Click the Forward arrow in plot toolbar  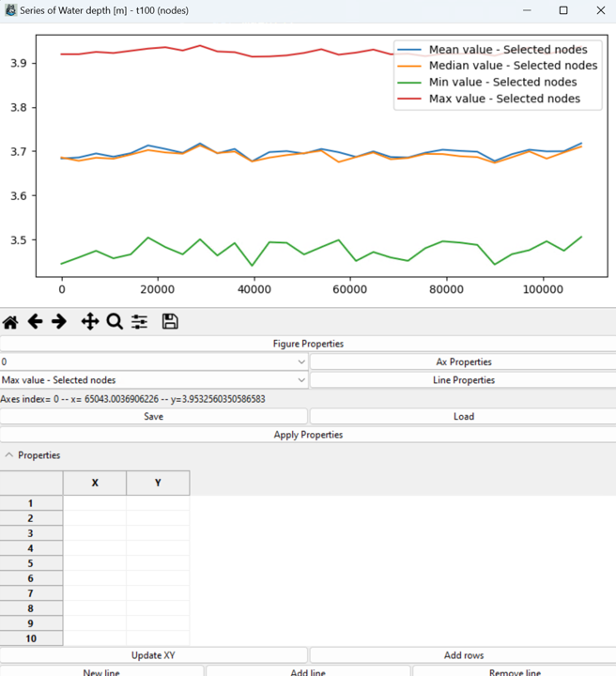[x=59, y=322]
